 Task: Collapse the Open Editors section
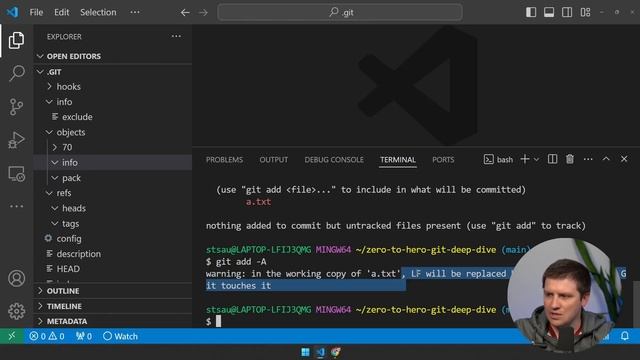(x=113, y=56)
